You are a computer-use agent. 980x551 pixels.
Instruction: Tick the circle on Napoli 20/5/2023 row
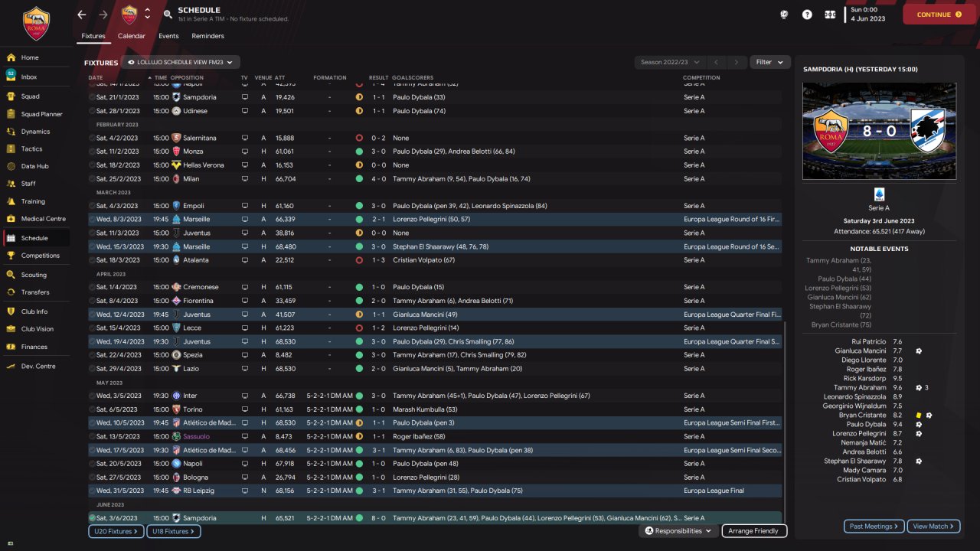coord(92,464)
